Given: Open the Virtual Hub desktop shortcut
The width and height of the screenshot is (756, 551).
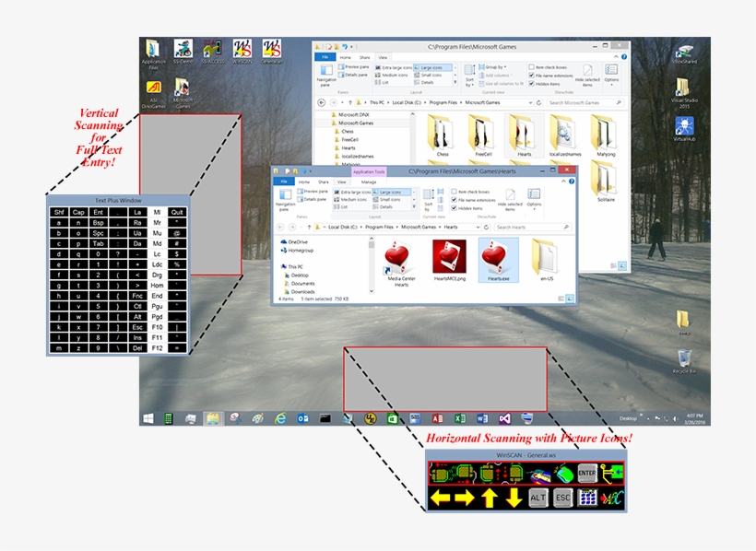Looking at the screenshot, I should 683,127.
